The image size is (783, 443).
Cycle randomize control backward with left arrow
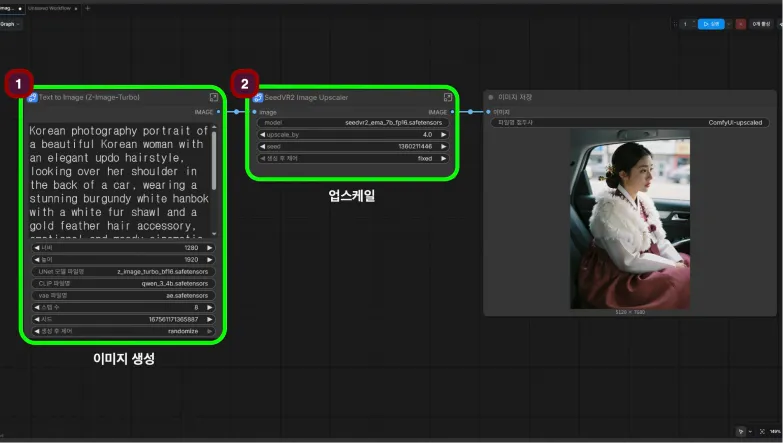36,331
